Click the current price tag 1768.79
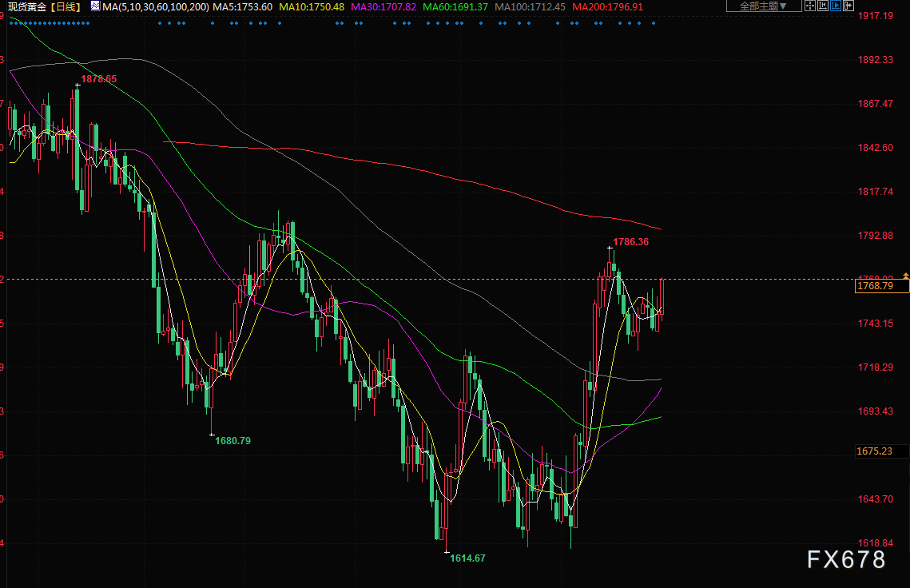This screenshot has height=588, width=910. tap(881, 285)
